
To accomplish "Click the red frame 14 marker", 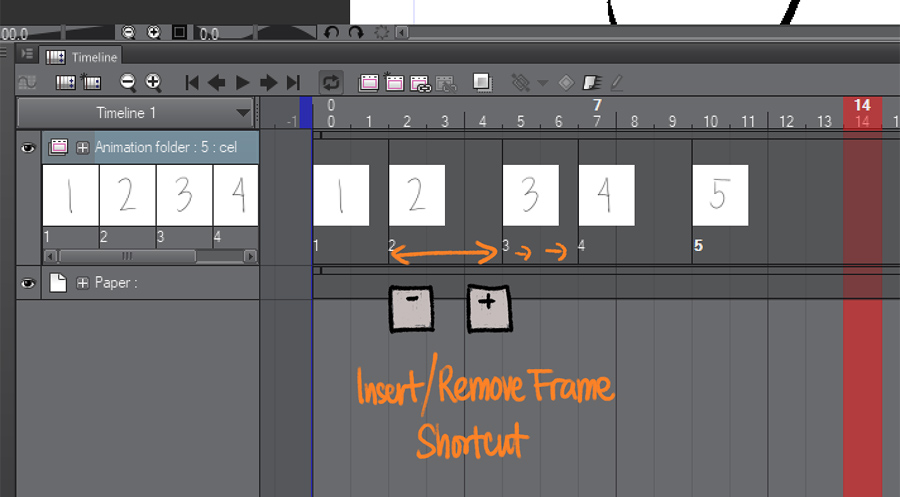I will [862, 112].
